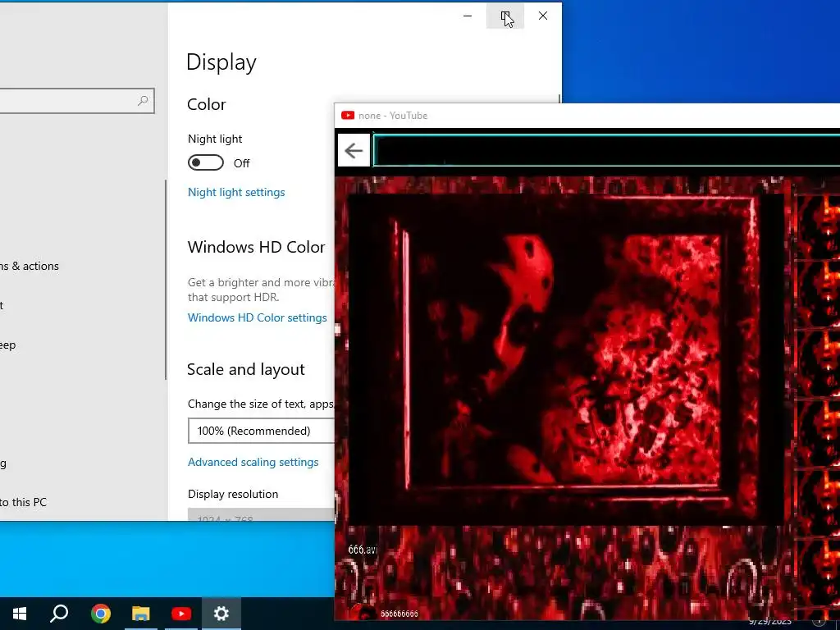
Task: Open taskbar Search magnifier
Action: (x=59, y=614)
